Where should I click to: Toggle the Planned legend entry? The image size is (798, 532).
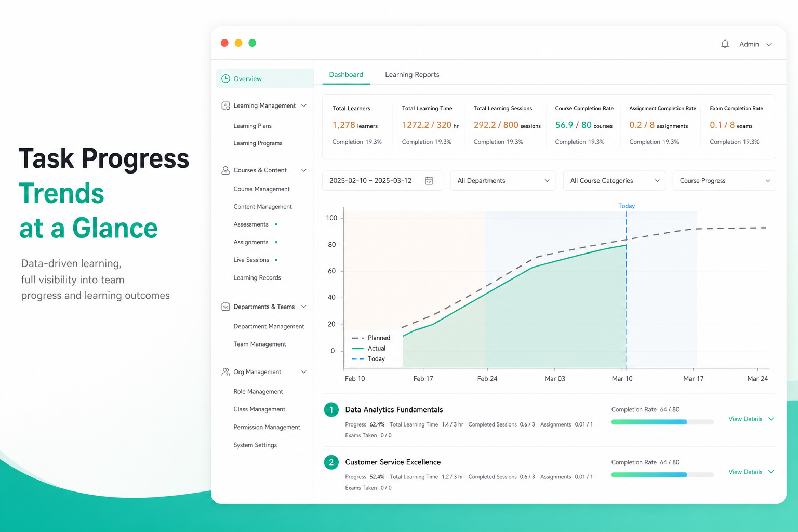pyautogui.click(x=371, y=338)
